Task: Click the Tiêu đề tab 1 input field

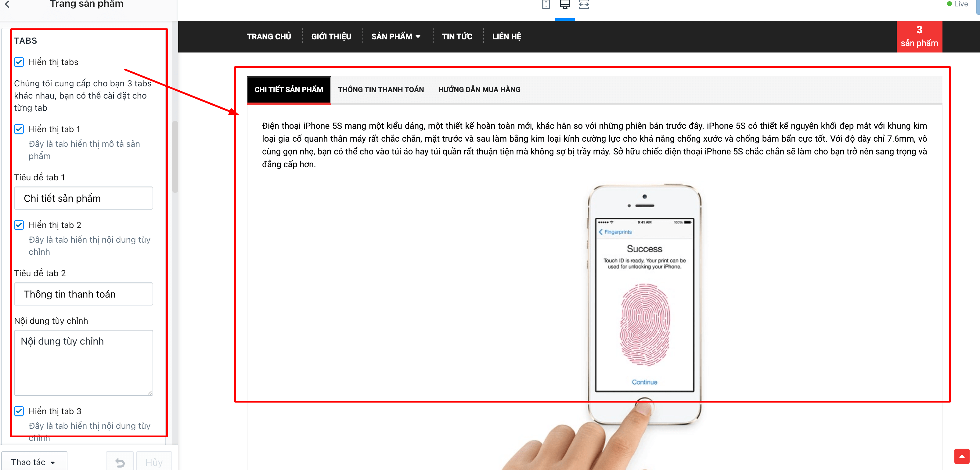Action: click(x=84, y=198)
